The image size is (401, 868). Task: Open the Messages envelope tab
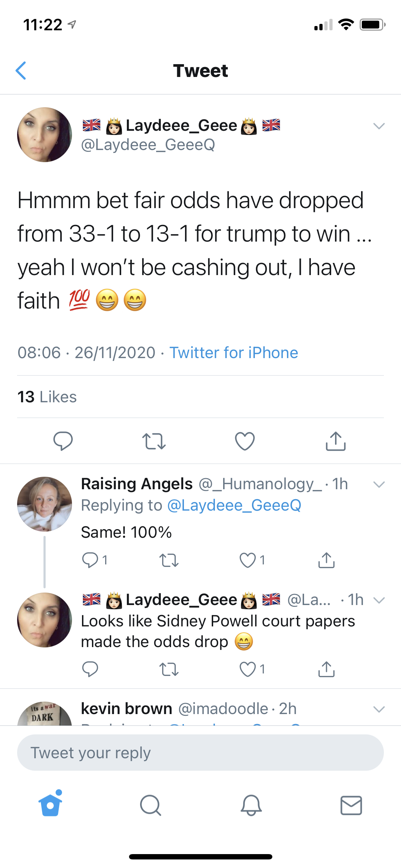(x=351, y=805)
